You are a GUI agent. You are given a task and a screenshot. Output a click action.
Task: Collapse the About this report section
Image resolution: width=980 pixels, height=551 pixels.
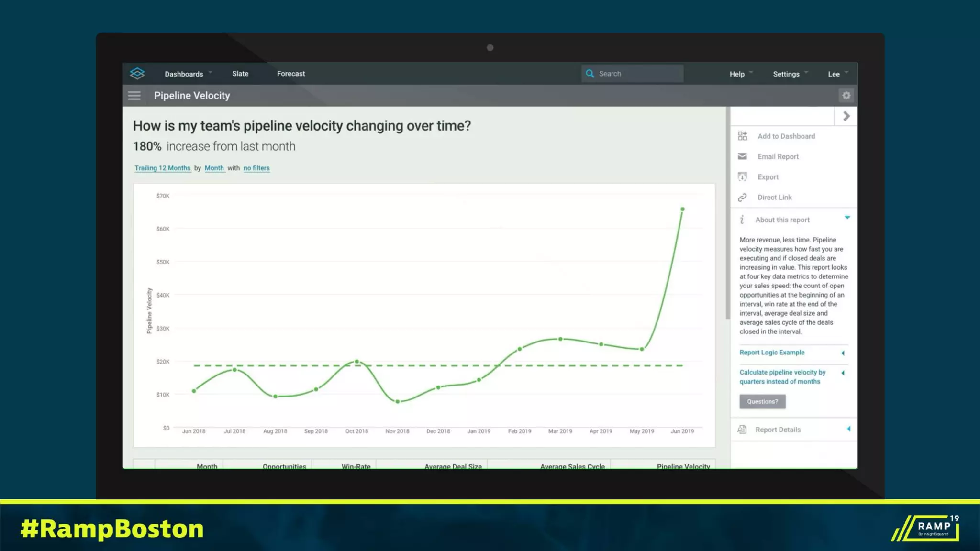pos(847,218)
